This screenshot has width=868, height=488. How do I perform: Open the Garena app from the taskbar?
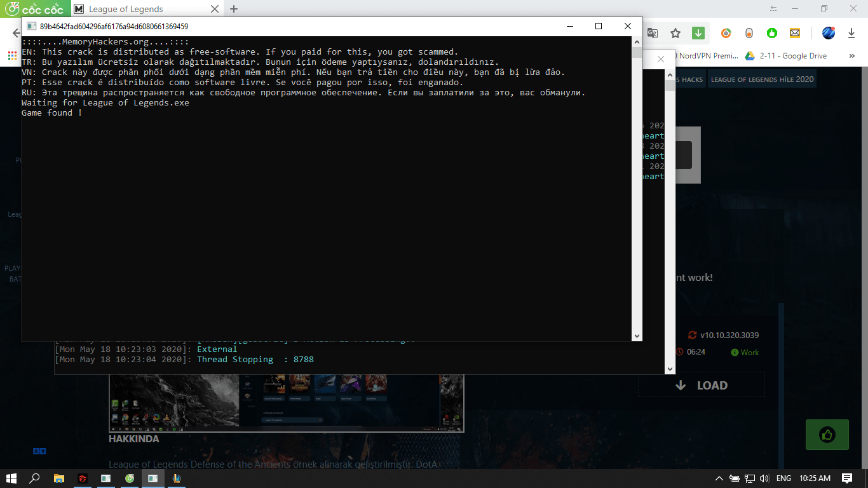83,478
